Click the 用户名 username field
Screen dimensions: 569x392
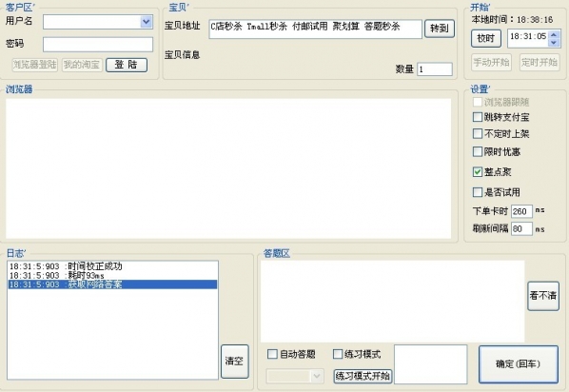pos(98,22)
